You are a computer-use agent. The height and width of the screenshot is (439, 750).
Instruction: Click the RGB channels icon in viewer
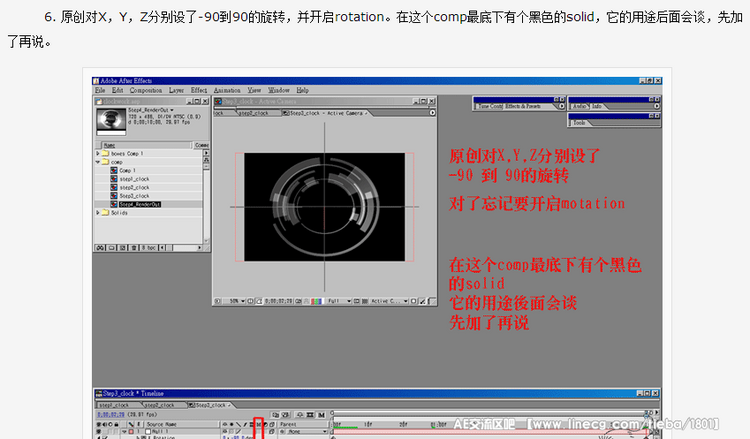pos(317,301)
